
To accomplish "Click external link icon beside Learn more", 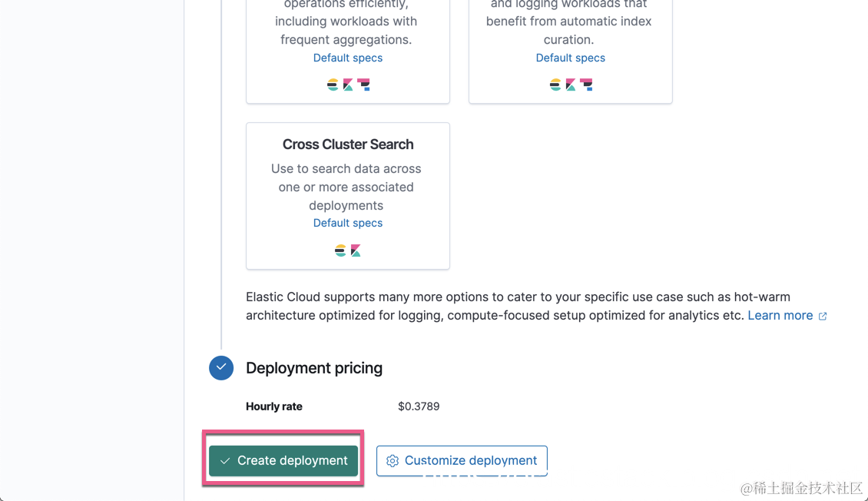I will [x=823, y=316].
